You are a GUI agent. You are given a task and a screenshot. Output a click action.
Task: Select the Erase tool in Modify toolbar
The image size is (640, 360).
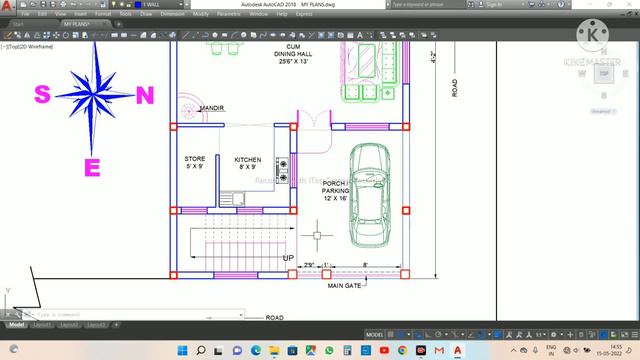[8, 36]
